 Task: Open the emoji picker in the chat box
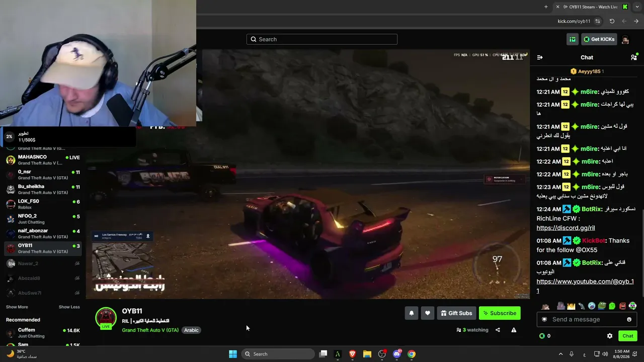(x=629, y=319)
